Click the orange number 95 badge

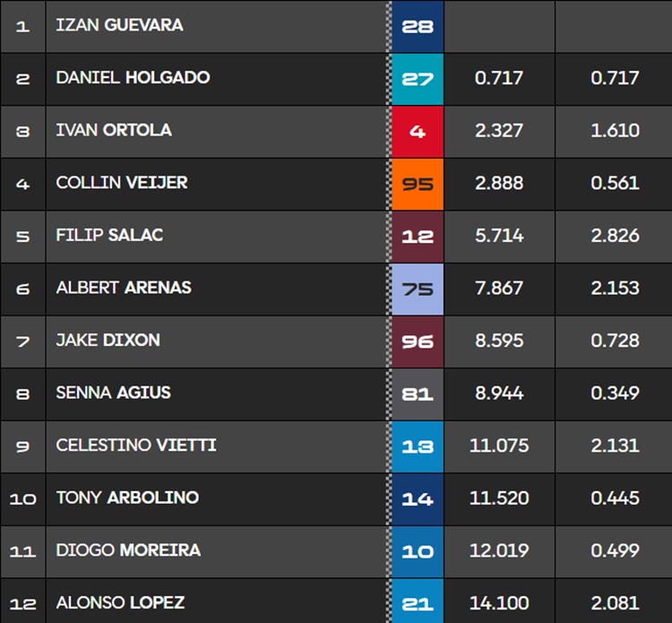418,184
